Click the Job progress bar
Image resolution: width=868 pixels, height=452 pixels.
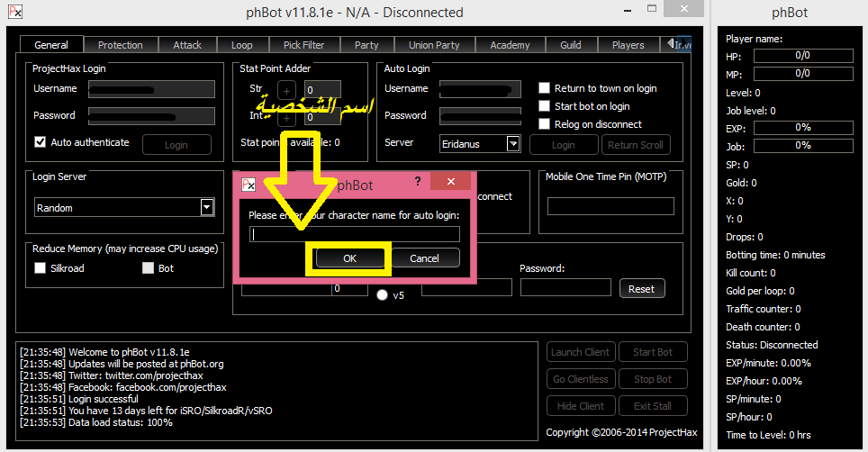pyautogui.click(x=803, y=146)
